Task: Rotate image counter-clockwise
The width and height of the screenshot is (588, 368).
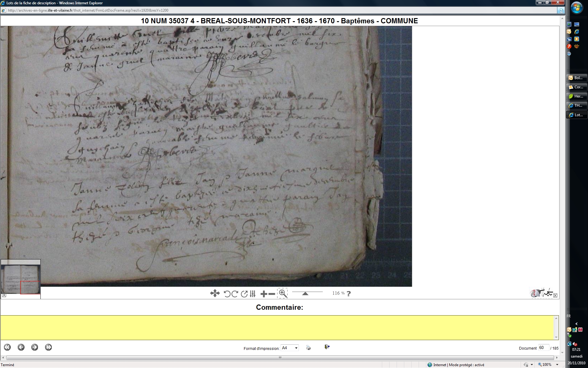Action: 227,294
